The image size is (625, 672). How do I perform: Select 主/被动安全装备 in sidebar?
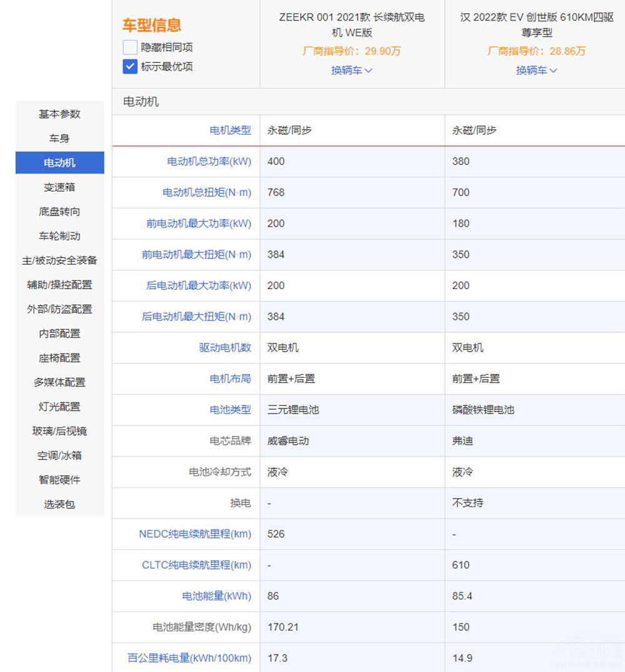click(x=59, y=260)
